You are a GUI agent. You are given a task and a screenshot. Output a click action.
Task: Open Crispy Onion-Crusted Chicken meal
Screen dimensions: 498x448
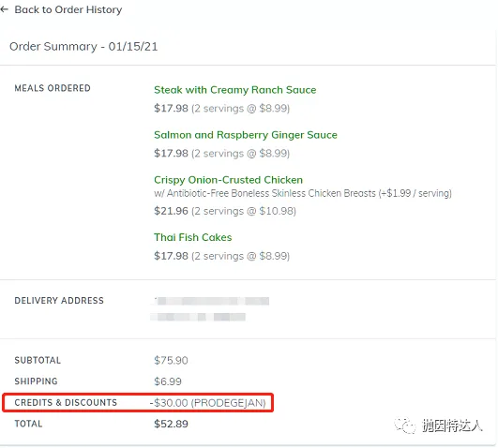click(x=228, y=180)
